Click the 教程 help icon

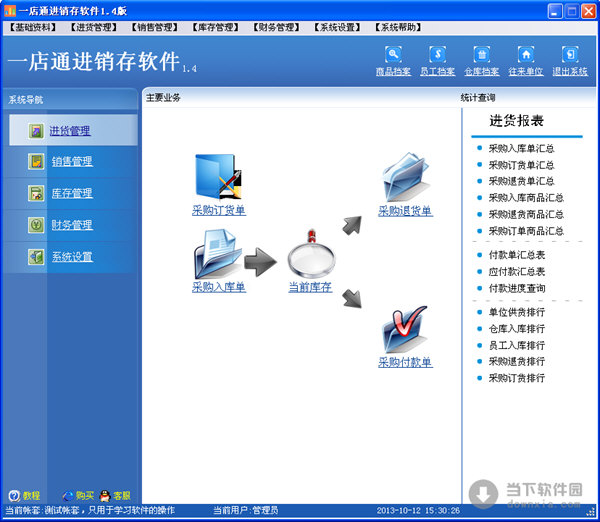[x=14, y=496]
